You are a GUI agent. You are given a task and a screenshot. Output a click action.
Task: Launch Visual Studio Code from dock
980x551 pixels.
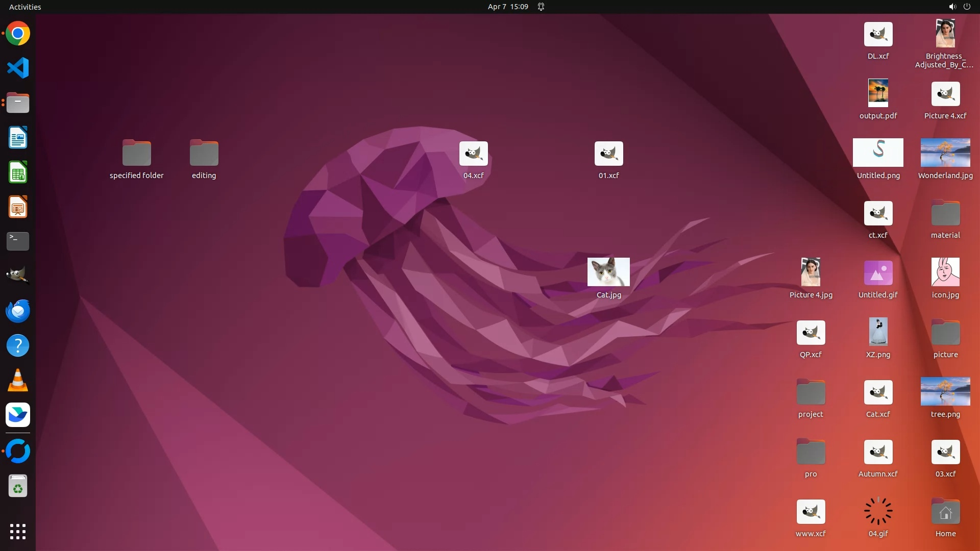click(x=18, y=68)
